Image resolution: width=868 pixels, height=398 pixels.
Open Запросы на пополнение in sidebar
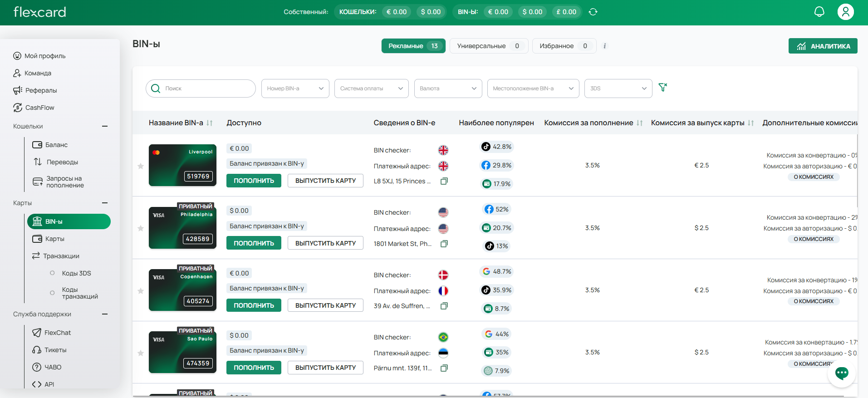pos(59,182)
